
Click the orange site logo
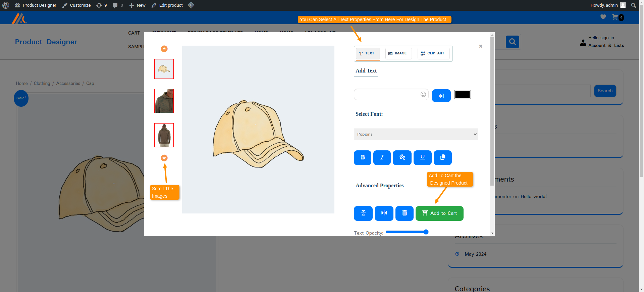(x=19, y=18)
